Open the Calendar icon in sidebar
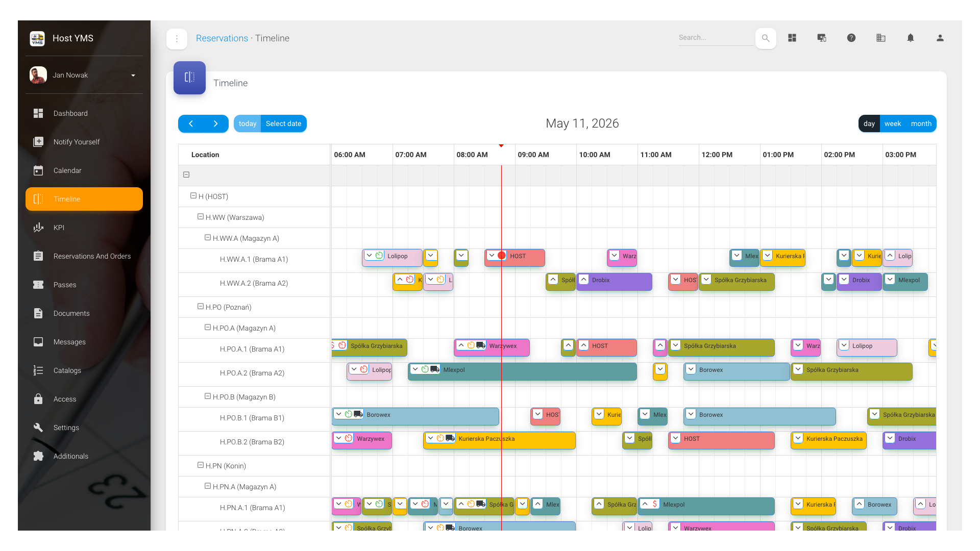Image resolution: width=980 pixels, height=551 pixels. 38,170
